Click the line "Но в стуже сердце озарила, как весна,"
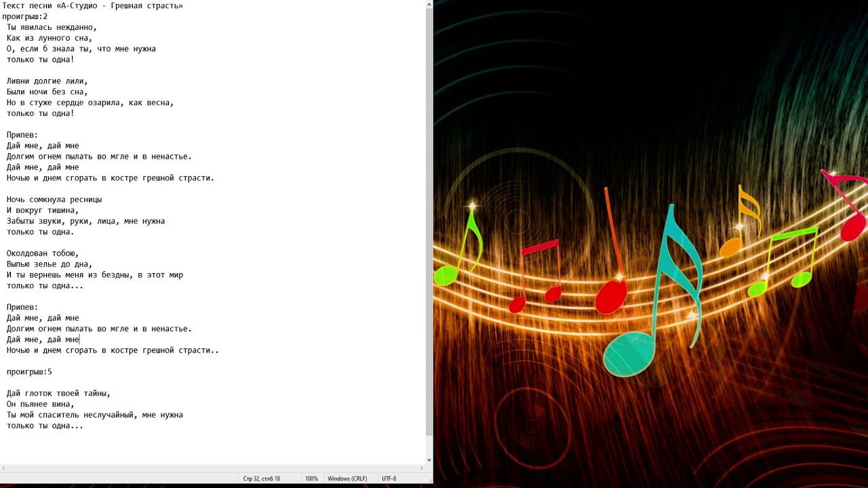Image resolution: width=868 pixels, height=488 pixels. click(90, 103)
